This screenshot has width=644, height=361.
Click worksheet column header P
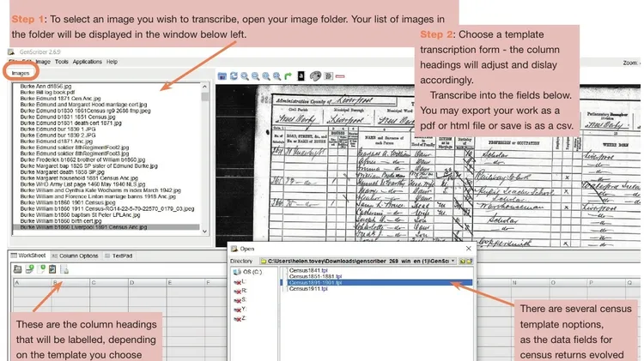[606, 283]
